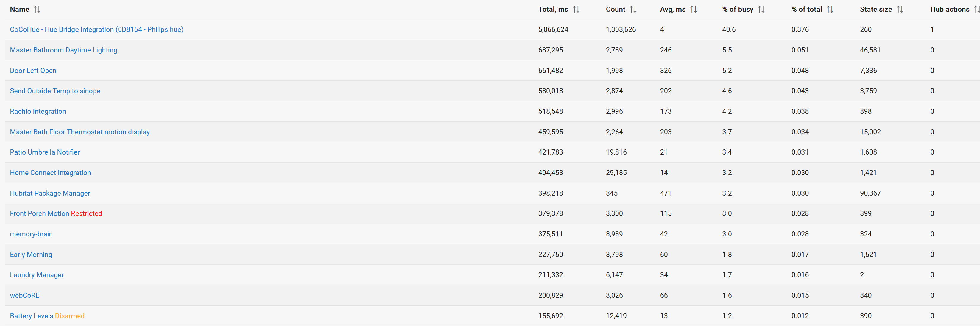Click the Name column header text
The width and height of the screenshot is (980, 326).
(x=19, y=9)
